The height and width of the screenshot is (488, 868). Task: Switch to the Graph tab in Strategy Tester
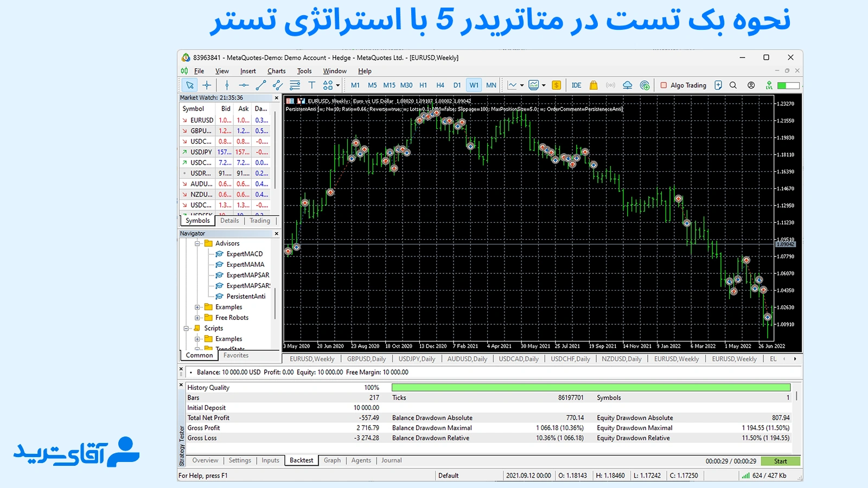[332, 460]
